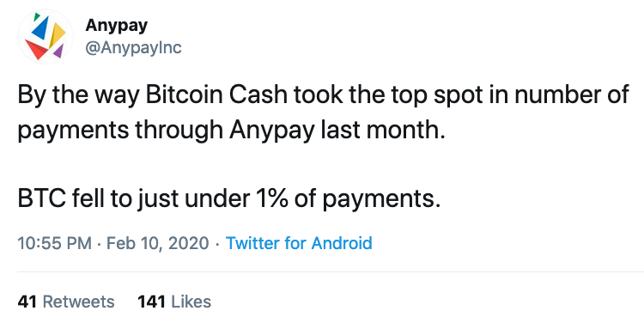This screenshot has width=644, height=323.
Task: Click the blue triangle in Anypay logo
Action: click(x=41, y=28)
